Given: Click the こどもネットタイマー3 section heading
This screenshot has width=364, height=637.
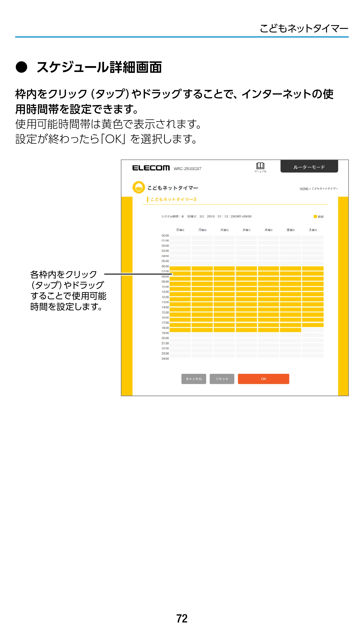Looking at the screenshot, I should (x=173, y=199).
